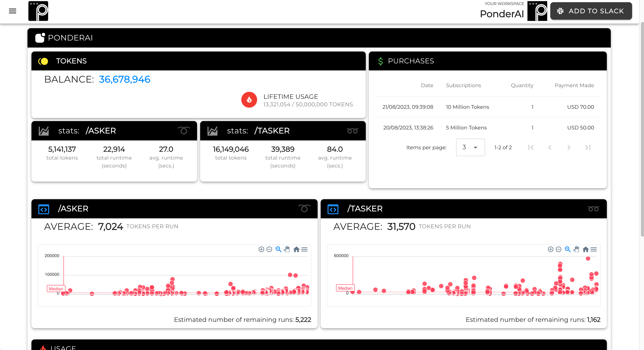Click the Payment Made column header
Image resolution: width=644 pixels, height=350 pixels.
pyautogui.click(x=574, y=85)
